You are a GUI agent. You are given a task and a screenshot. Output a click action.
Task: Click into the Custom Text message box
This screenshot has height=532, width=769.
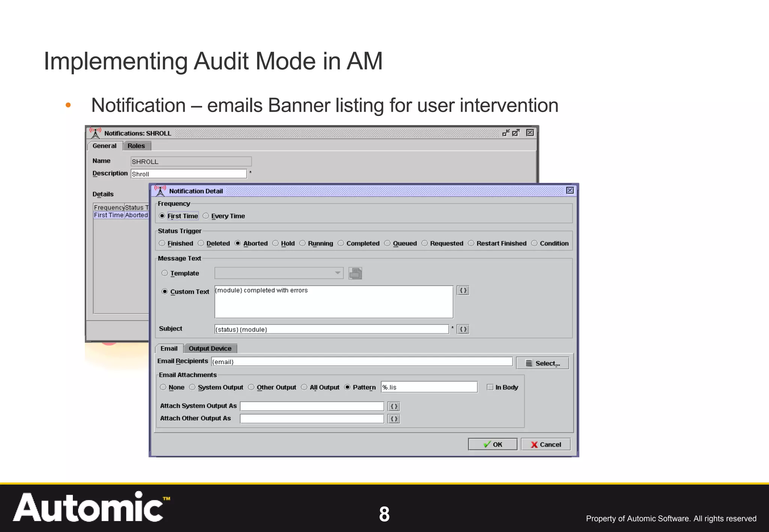334,302
